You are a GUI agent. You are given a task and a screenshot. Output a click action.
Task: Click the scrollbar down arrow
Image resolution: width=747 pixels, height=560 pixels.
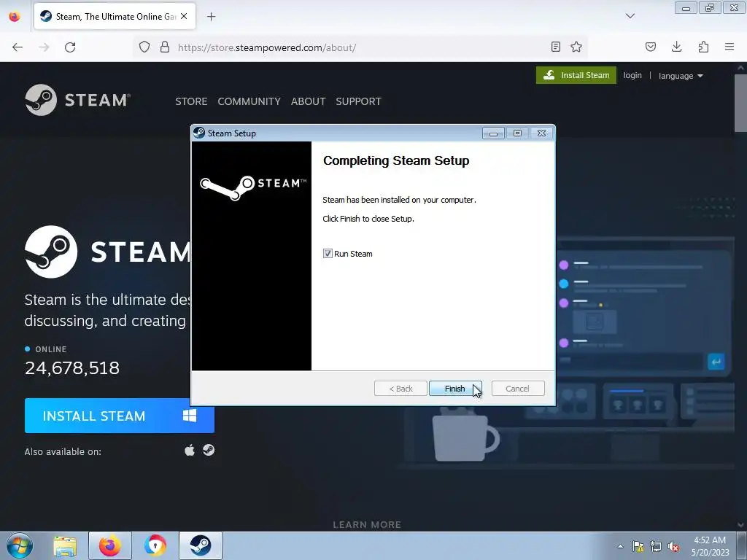pos(741,525)
